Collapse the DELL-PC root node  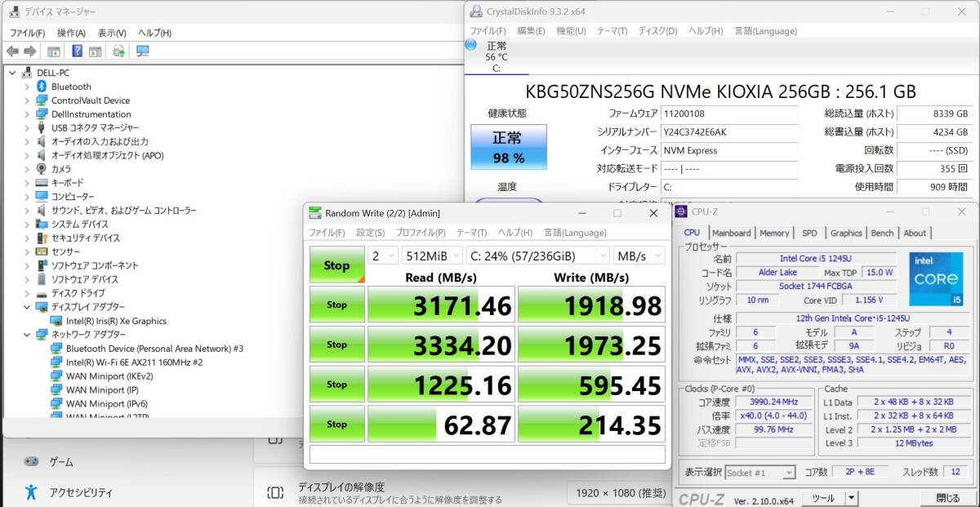(12, 73)
